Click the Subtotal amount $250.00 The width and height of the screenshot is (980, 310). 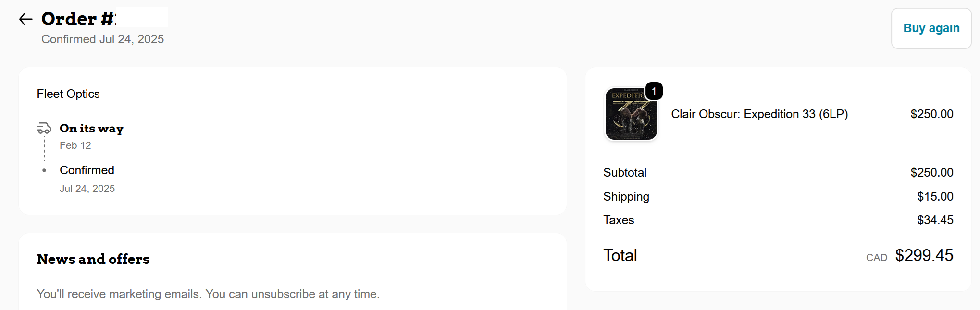(931, 173)
